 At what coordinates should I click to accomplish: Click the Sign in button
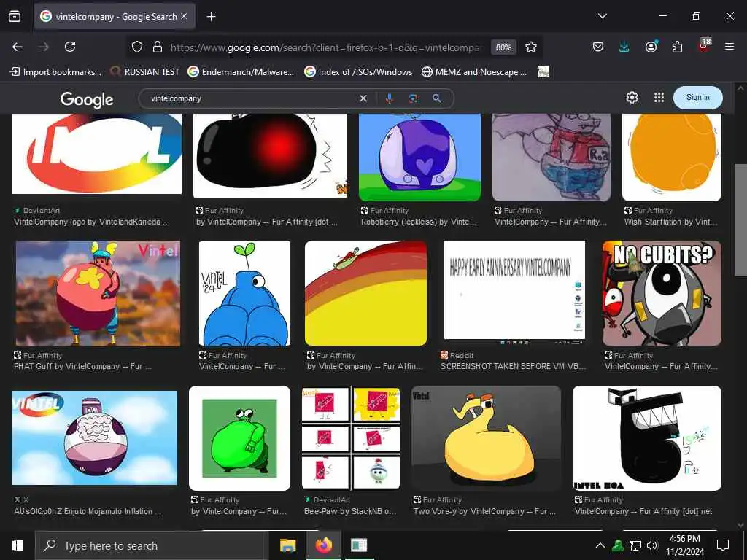pos(697,98)
